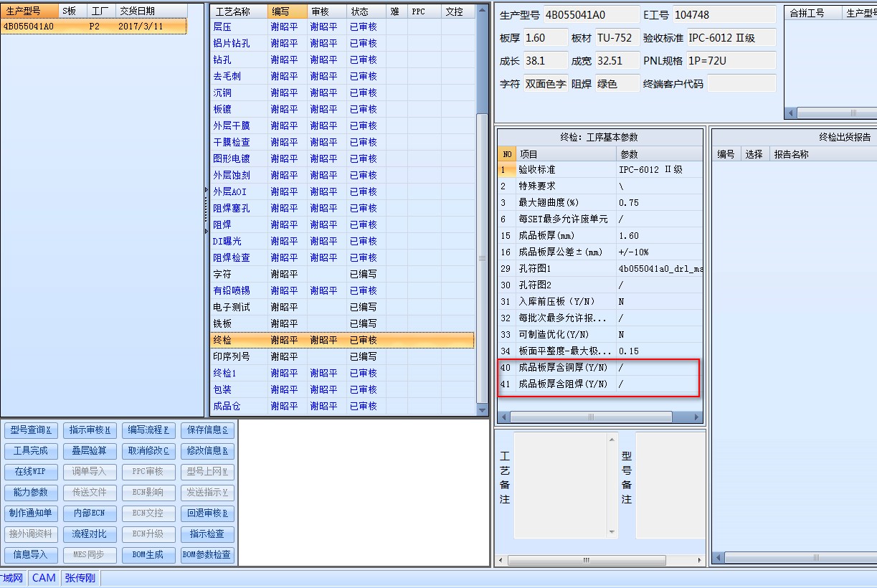Select the 外层干膜 process row
Screen dimensions: 877x588
pyautogui.click(x=343, y=125)
